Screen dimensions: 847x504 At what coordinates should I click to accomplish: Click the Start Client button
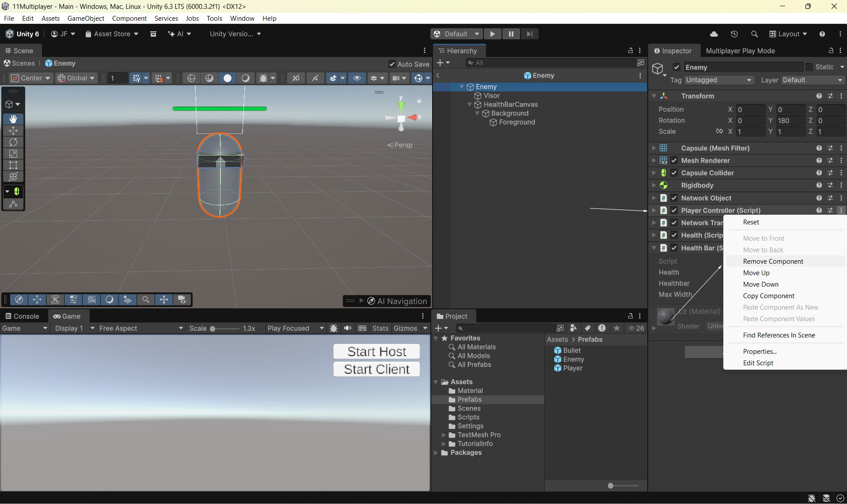(376, 369)
